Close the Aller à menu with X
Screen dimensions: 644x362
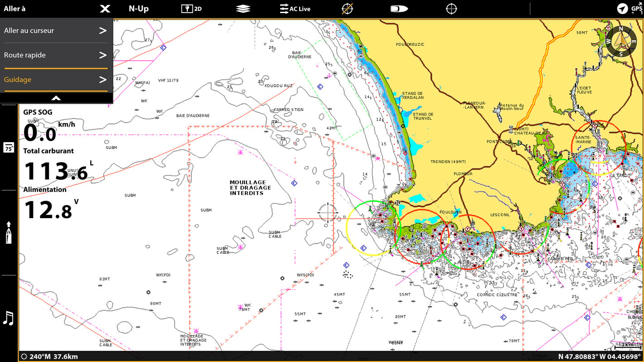(x=105, y=9)
